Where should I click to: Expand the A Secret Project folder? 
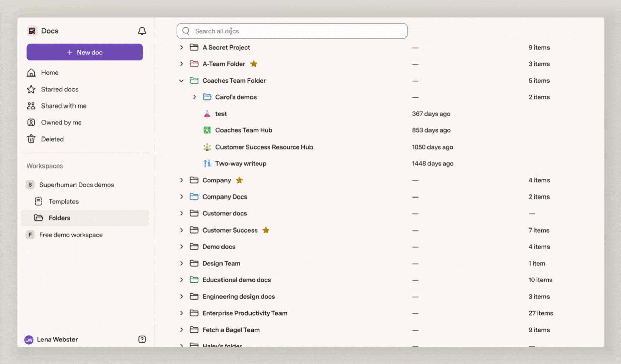pos(181,47)
